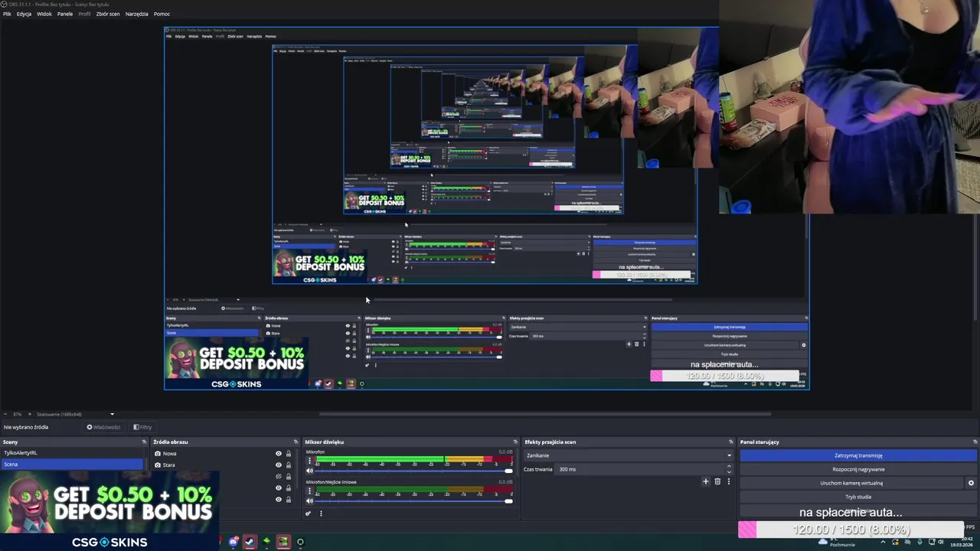Viewport: 980px width, 551px height.
Task: Click the Właściwości source properties button
Action: pyautogui.click(x=103, y=427)
